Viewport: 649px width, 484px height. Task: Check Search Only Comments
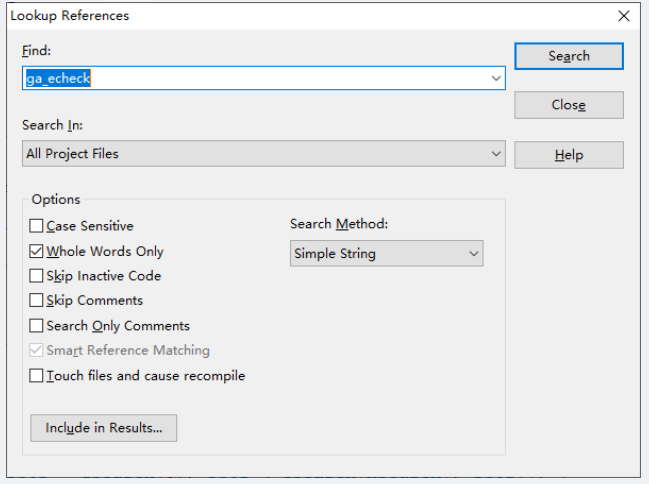tap(37, 326)
